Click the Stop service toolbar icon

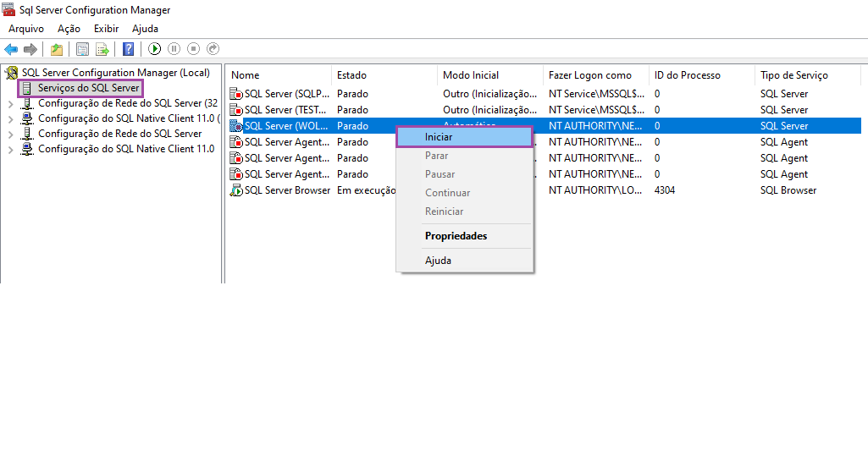[x=193, y=49]
